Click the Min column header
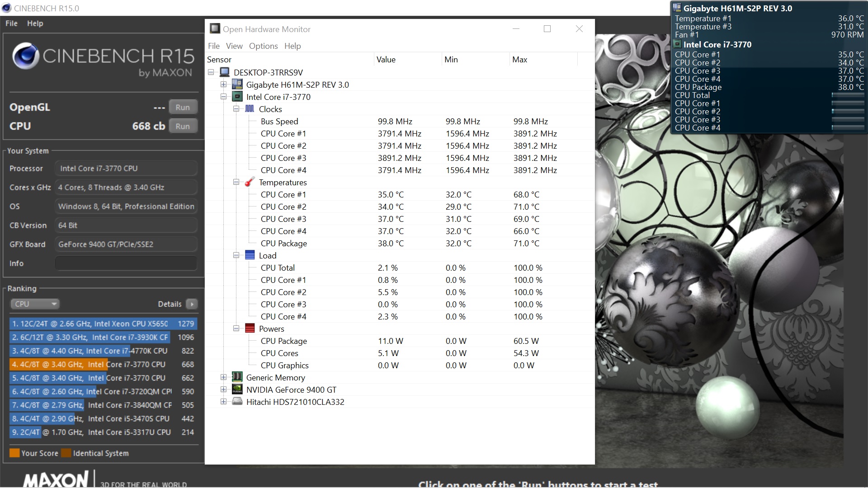Viewport: 868px width, 488px height. pos(476,60)
